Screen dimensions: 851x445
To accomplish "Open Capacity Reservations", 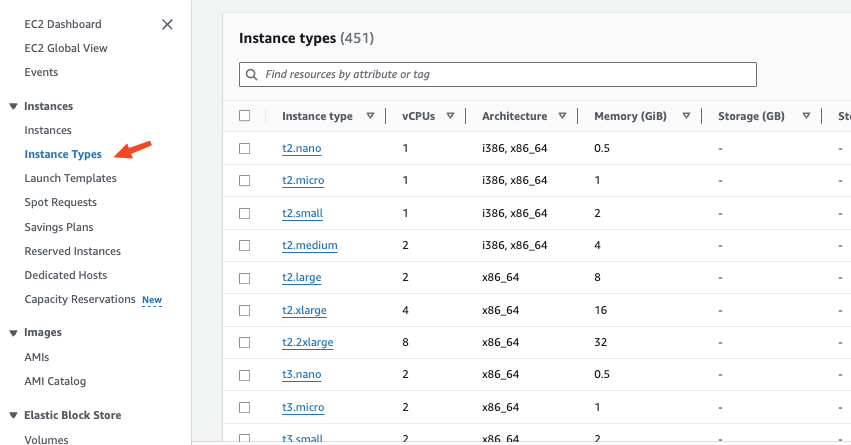I will (x=80, y=300).
